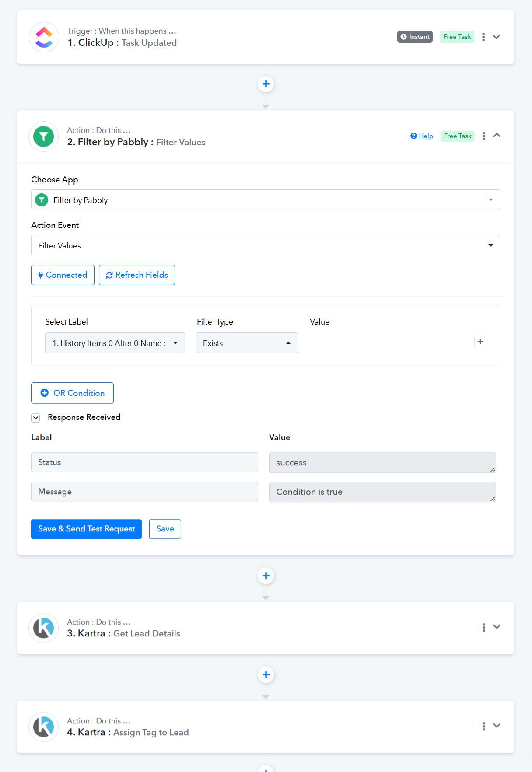Click the Condition is true value field
Viewport: 532px width, 772px height.
(382, 492)
